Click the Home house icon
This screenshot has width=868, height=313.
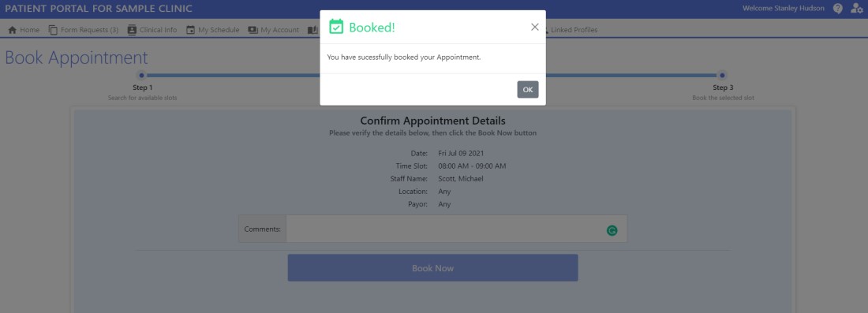pyautogui.click(x=12, y=30)
